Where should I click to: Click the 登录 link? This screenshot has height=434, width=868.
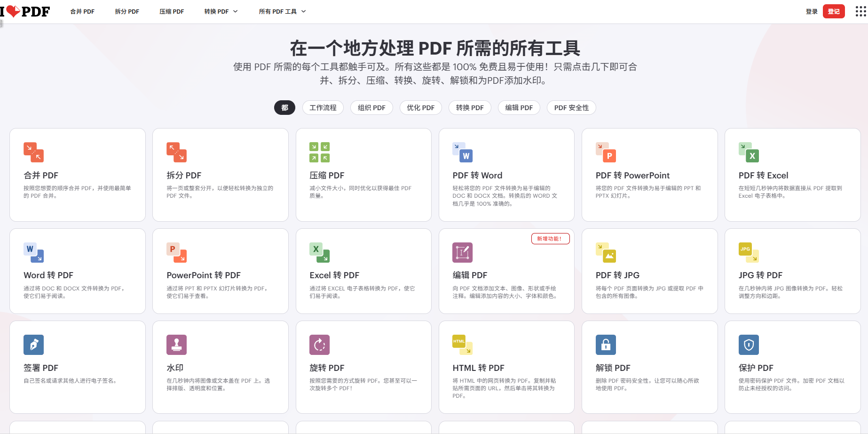(812, 11)
